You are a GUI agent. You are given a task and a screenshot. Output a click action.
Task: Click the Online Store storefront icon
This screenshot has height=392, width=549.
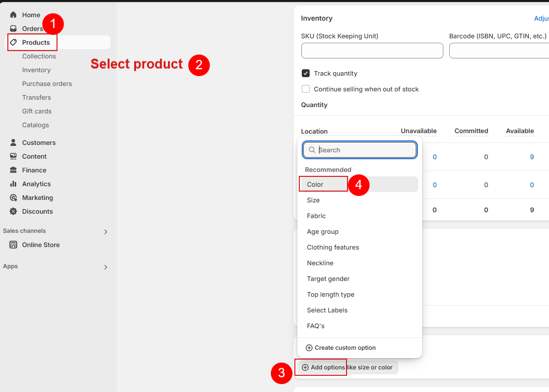[x=13, y=245]
